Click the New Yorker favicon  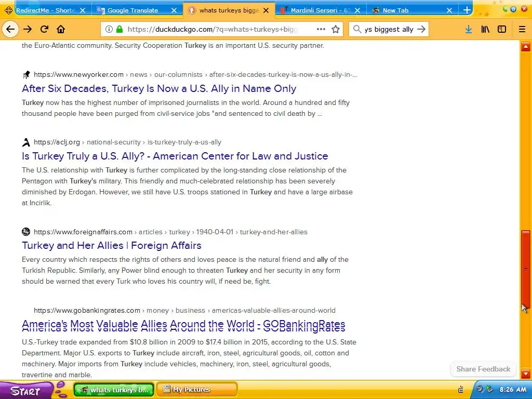[x=26, y=74]
